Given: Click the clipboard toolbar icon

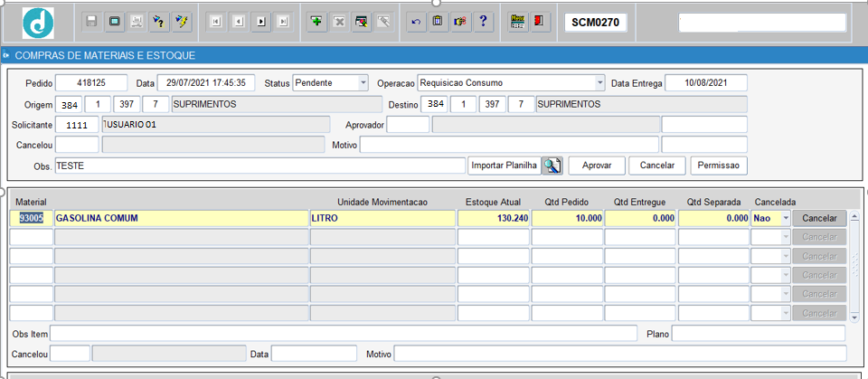Looking at the screenshot, I should pyautogui.click(x=438, y=23).
